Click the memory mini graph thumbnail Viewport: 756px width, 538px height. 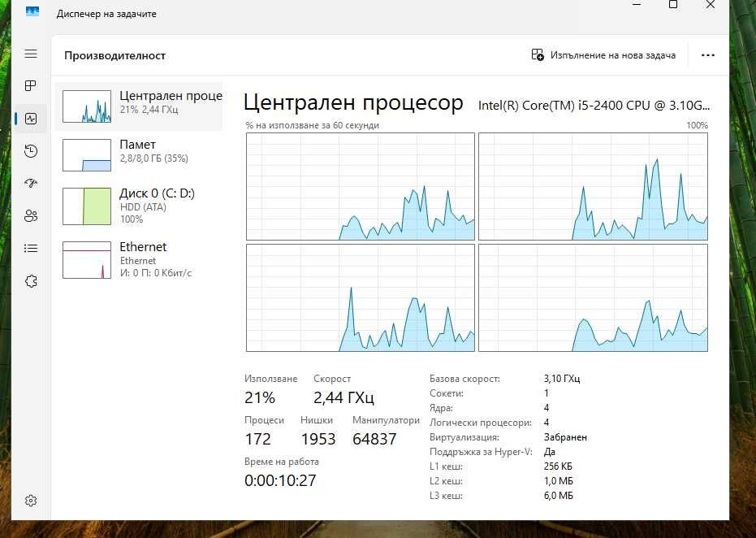[x=87, y=155]
